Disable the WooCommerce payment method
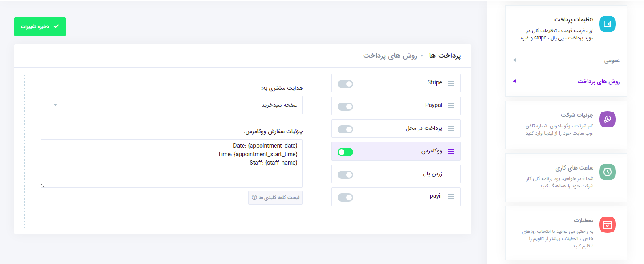This screenshot has width=644, height=264. coord(345,151)
